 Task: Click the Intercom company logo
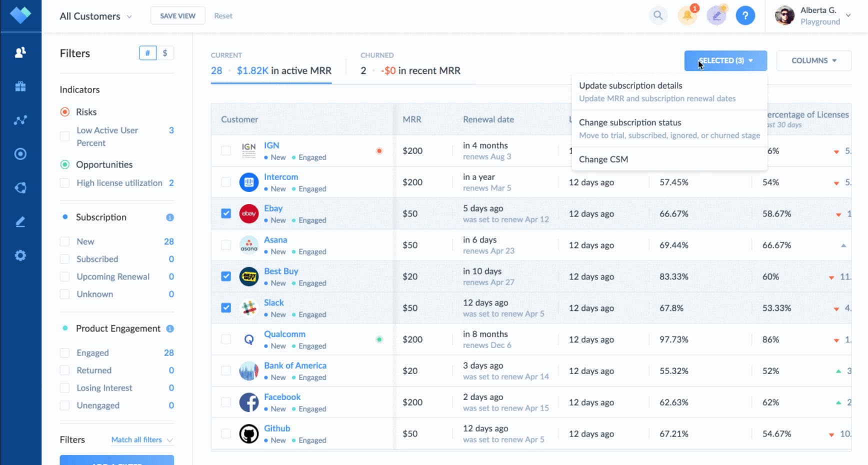pyautogui.click(x=248, y=182)
